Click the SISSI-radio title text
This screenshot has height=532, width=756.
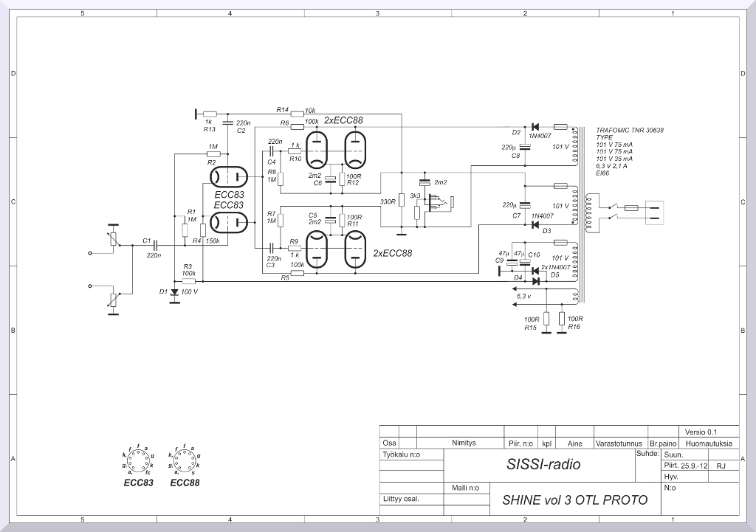point(543,465)
